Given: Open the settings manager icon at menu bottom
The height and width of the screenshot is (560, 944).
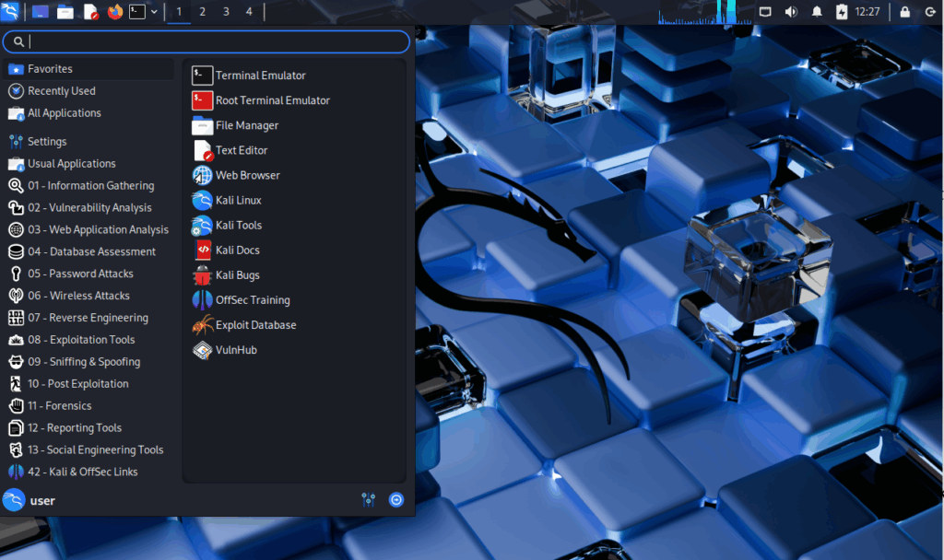Looking at the screenshot, I should 369,500.
